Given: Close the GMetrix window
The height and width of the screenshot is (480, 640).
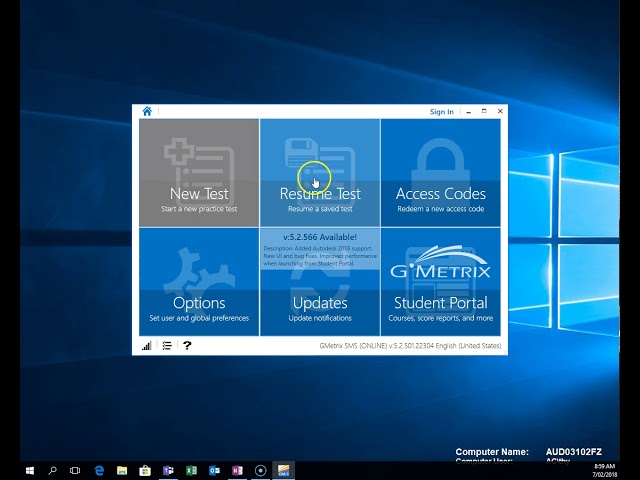Looking at the screenshot, I should [500, 111].
